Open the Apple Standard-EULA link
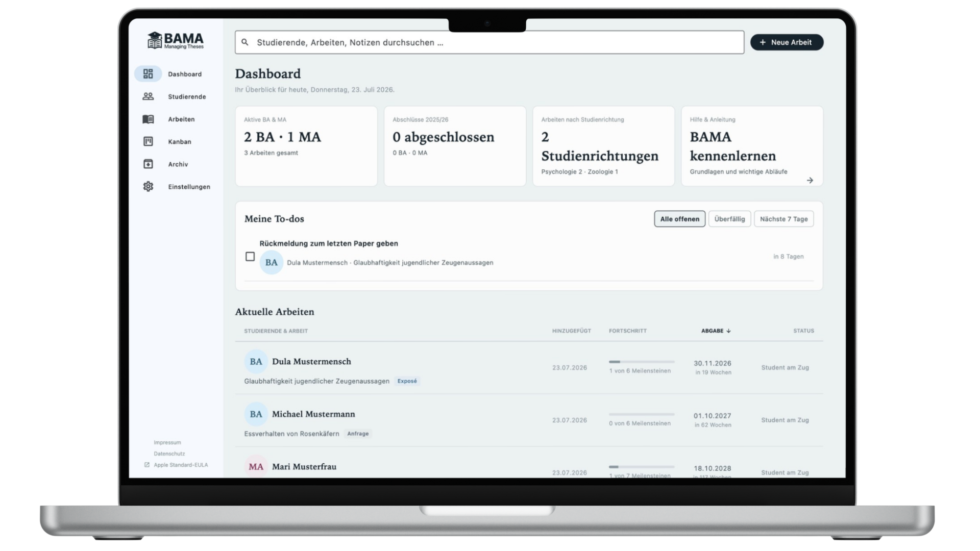Screen dimensions: 980x551 (181, 465)
